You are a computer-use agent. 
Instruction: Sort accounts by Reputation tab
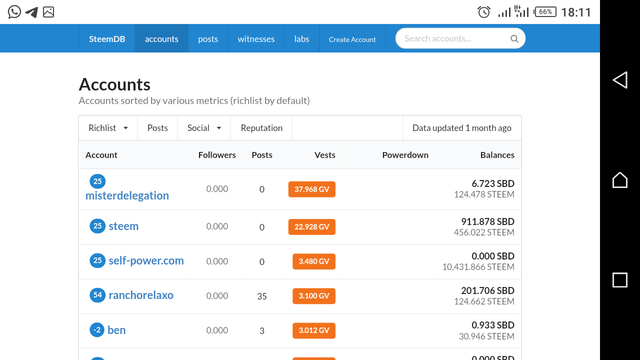261,128
